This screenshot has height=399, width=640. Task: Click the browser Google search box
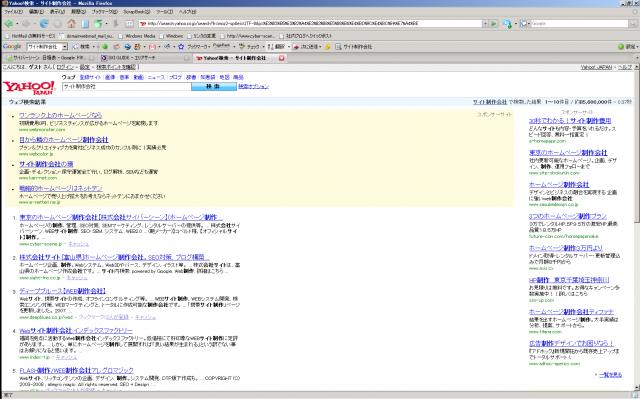tap(580, 24)
